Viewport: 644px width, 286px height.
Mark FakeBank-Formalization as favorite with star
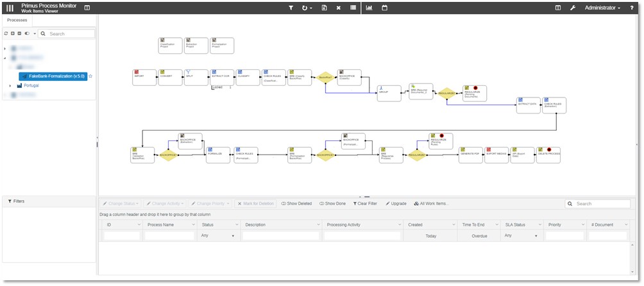click(x=90, y=76)
